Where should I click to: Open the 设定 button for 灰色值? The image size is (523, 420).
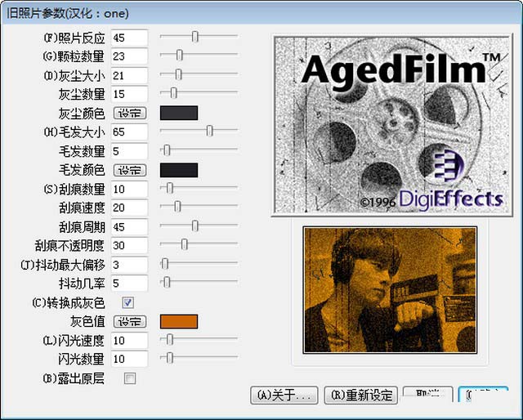130,322
